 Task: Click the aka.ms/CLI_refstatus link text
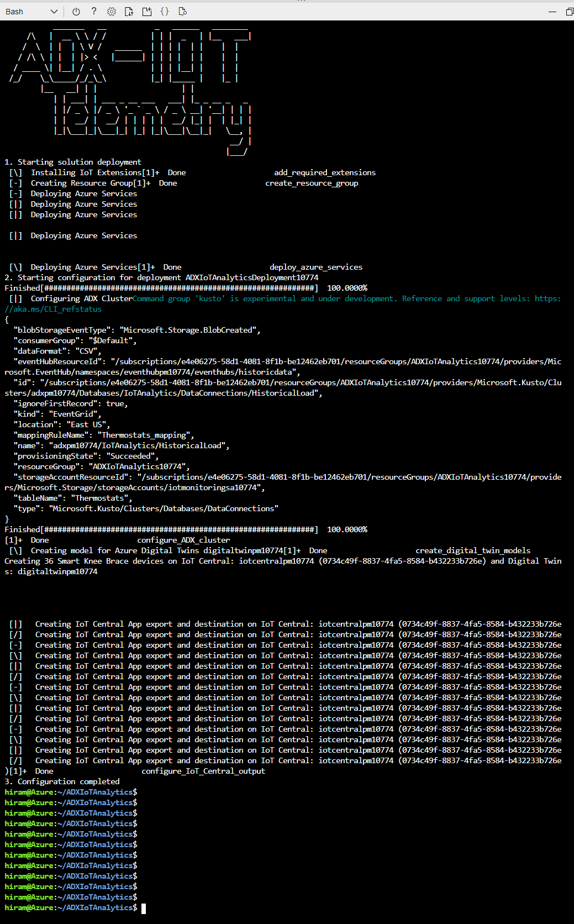(53, 309)
